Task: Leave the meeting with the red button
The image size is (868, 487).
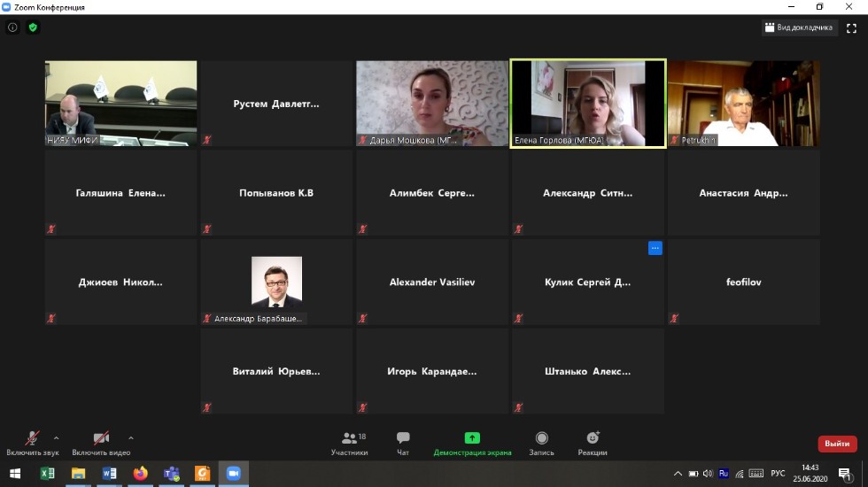Action: point(836,444)
